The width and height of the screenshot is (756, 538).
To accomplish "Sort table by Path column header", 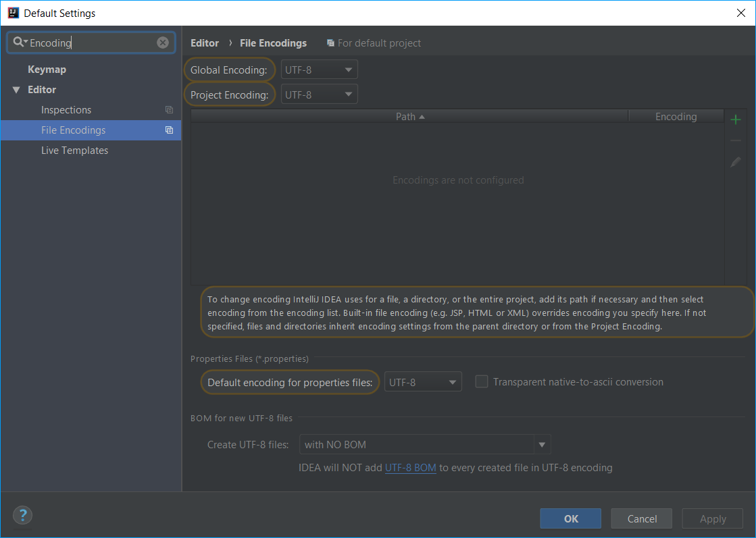I will click(409, 117).
